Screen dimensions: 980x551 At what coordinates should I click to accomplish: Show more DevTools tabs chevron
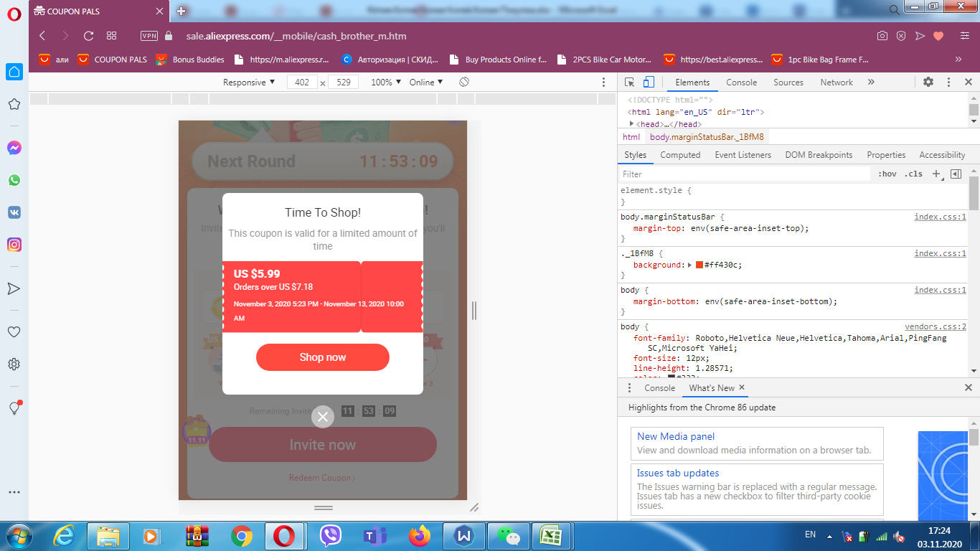871,83
